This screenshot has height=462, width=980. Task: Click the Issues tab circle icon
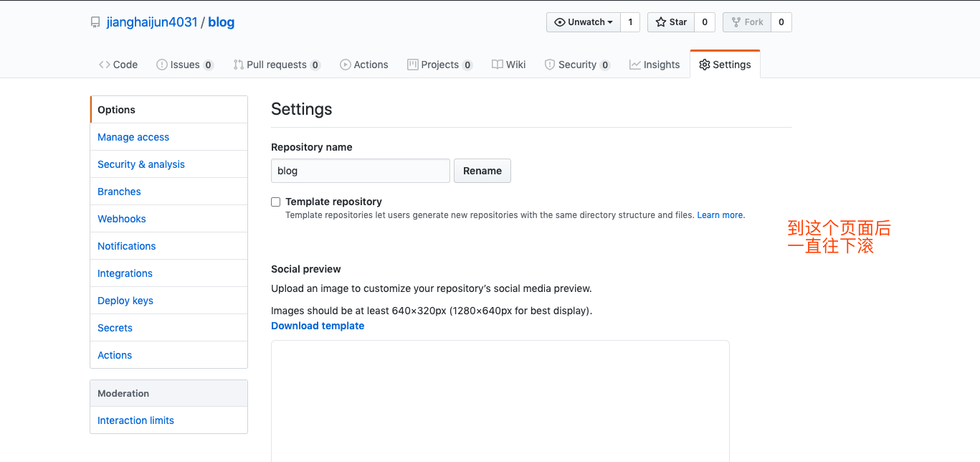tap(162, 65)
